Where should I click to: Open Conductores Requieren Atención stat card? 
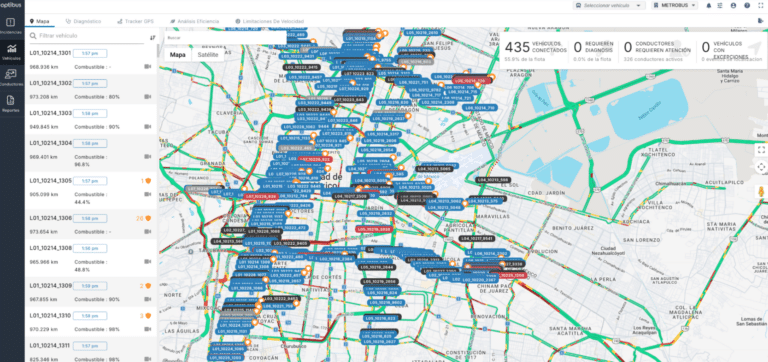[x=657, y=50]
